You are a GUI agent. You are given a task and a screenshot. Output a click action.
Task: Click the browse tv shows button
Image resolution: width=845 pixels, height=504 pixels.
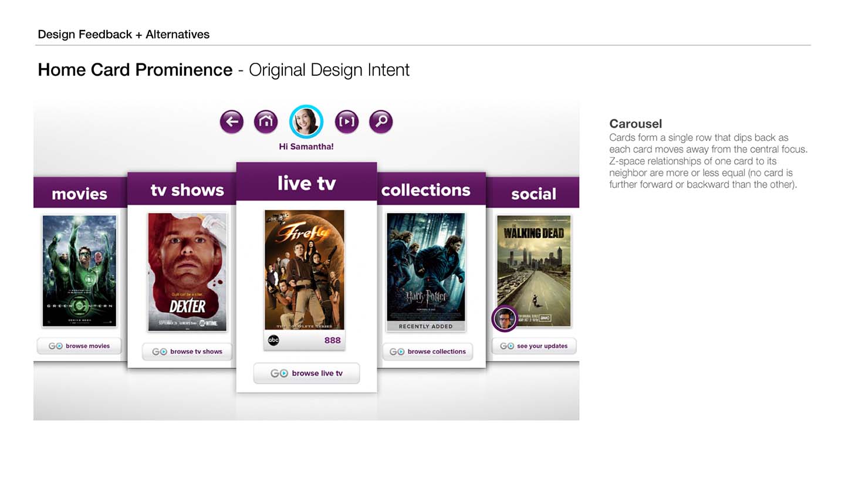(187, 351)
